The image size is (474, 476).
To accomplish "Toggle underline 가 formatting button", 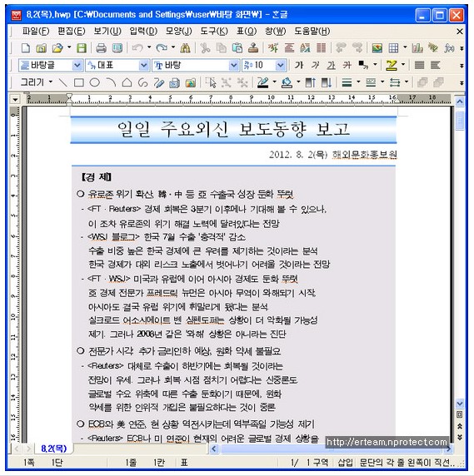I will click(x=331, y=65).
